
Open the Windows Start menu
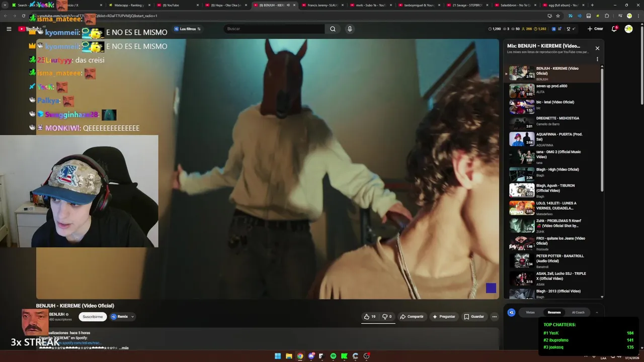(x=278, y=356)
